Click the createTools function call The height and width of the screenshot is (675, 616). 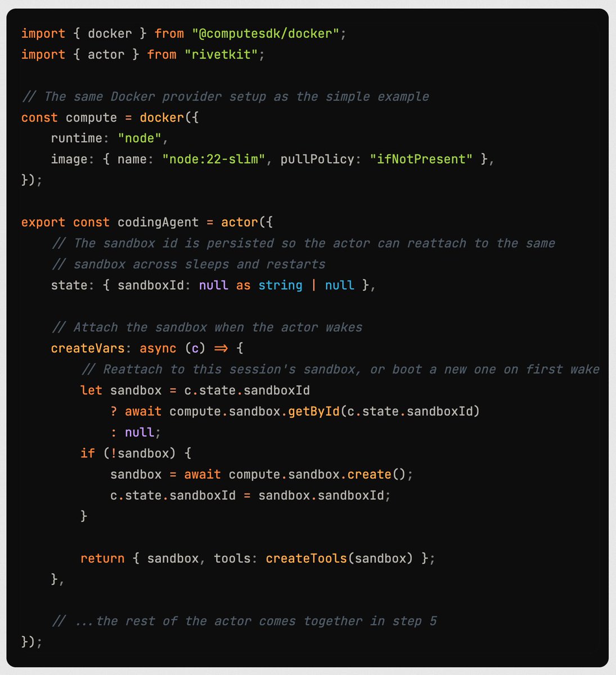[x=307, y=558]
